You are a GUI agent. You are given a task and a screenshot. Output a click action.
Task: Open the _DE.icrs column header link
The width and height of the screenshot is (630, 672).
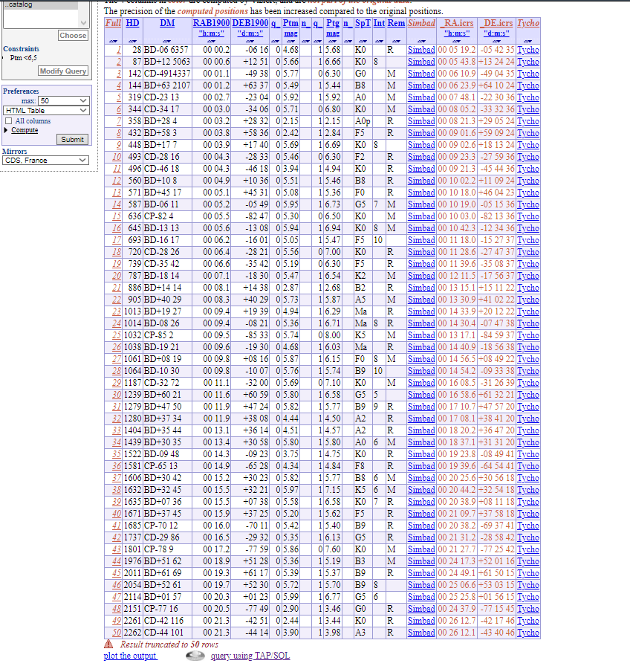click(x=497, y=23)
